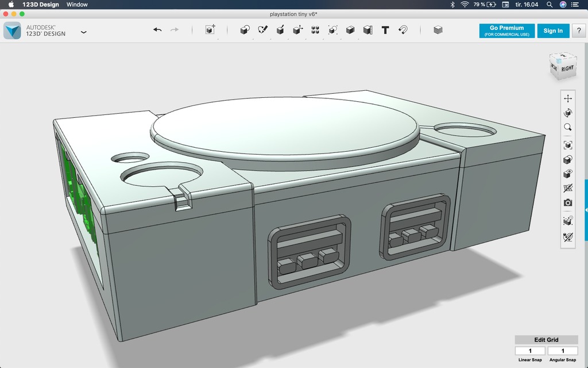Activate the Pan navigation tool
Viewport: 588px width, 368px height.
(567, 98)
